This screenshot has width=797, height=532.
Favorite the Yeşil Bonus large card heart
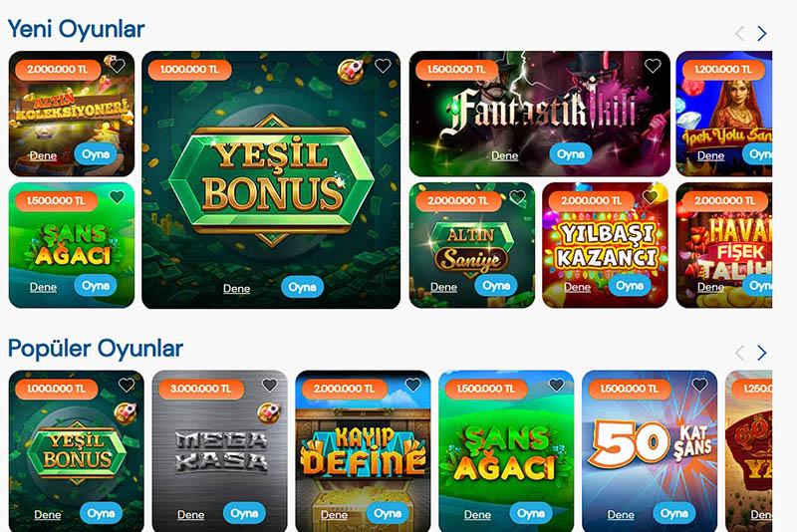pos(383,66)
